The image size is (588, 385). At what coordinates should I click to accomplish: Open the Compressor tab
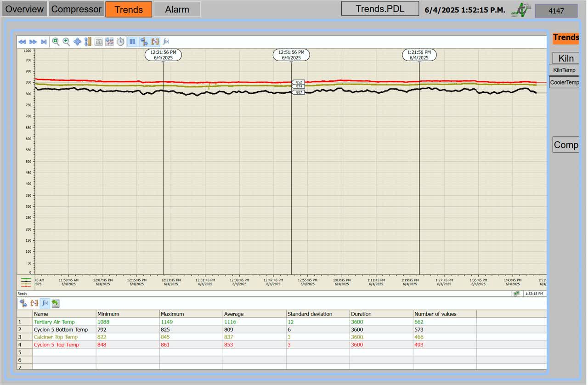click(x=76, y=9)
